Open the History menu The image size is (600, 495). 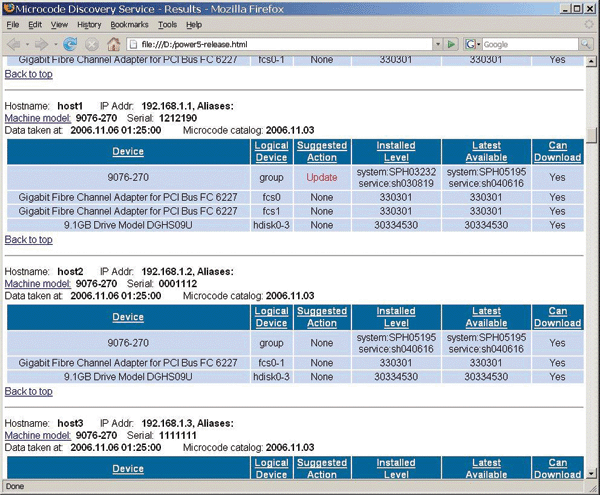[89, 24]
